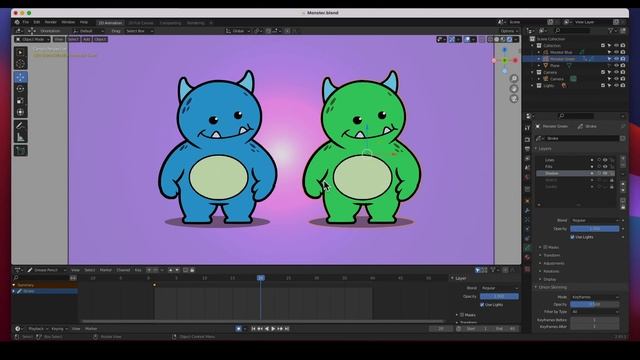Select the Scale tool

[x=20, y=100]
